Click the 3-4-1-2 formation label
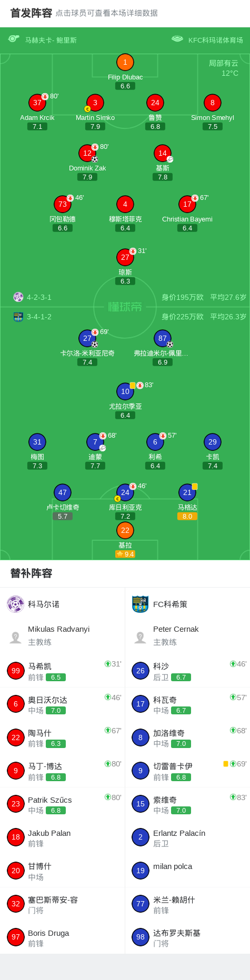Viewport: 250px width, 980px height. coord(39,317)
